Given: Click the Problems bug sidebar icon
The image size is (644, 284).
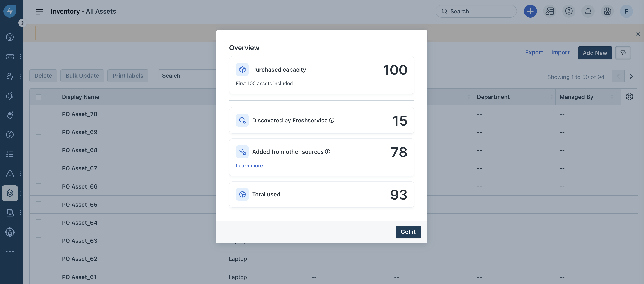Looking at the screenshot, I should point(10,95).
